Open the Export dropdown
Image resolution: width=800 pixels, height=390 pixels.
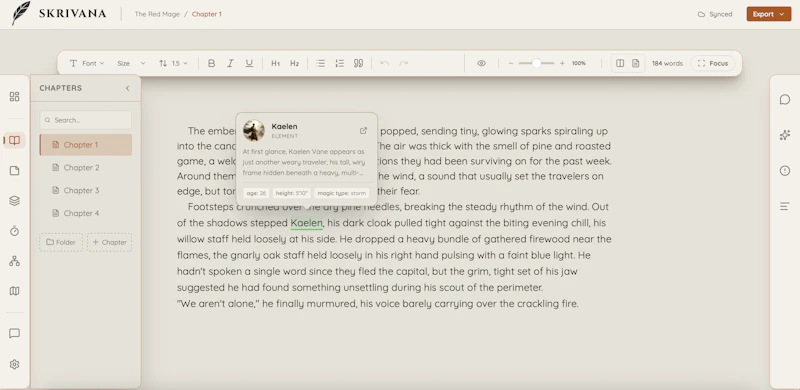click(769, 14)
